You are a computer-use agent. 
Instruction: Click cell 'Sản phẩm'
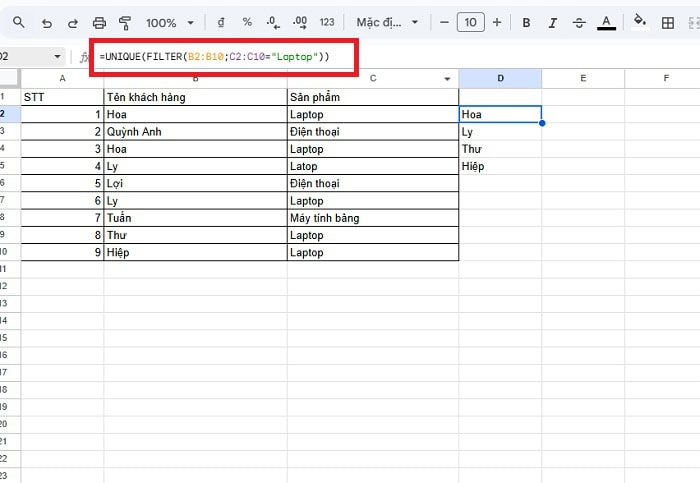click(x=373, y=97)
